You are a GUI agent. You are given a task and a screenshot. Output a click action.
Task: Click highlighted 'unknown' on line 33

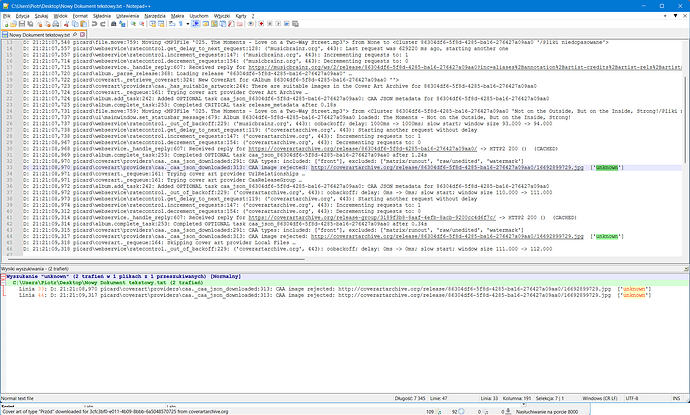pyautogui.click(x=607, y=167)
